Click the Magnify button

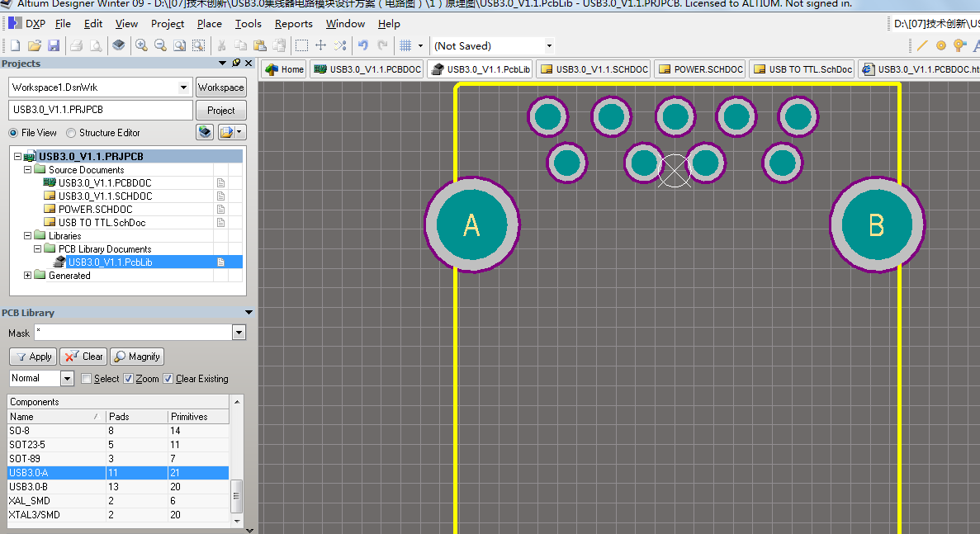(137, 357)
